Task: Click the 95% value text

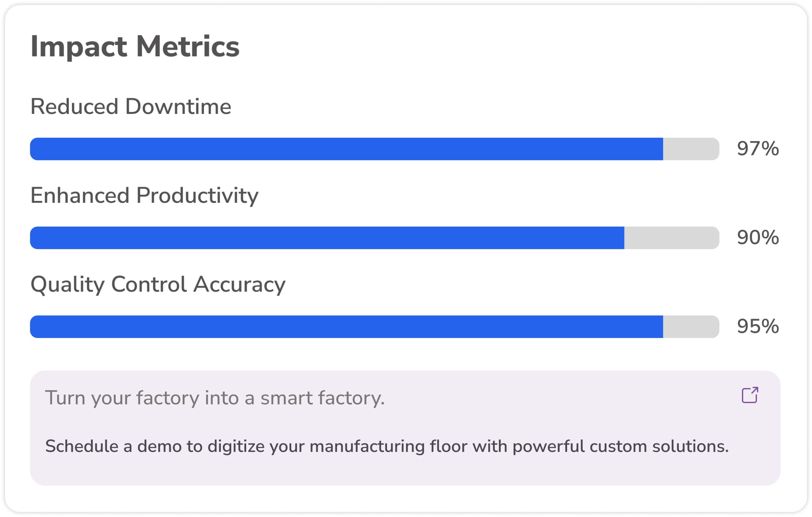Action: click(x=758, y=327)
